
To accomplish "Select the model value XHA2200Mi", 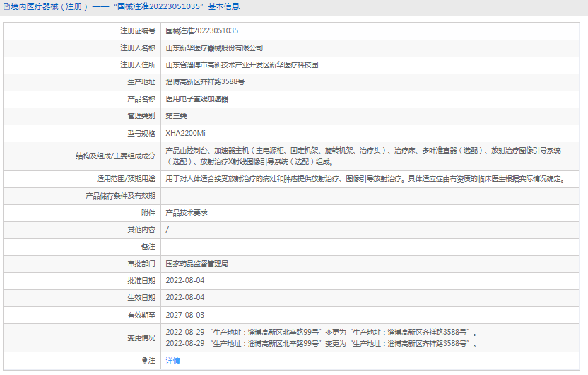I will [186, 133].
